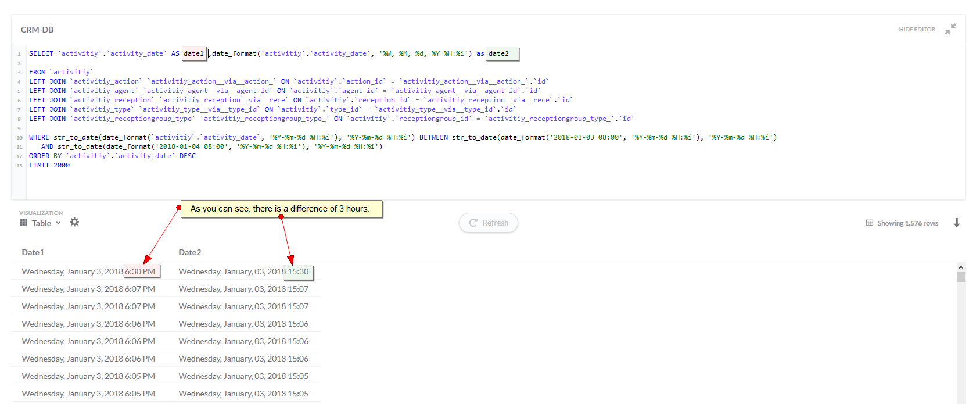980x404 pixels.
Task: Click the ORDER BY line in the editor
Action: (x=113, y=156)
